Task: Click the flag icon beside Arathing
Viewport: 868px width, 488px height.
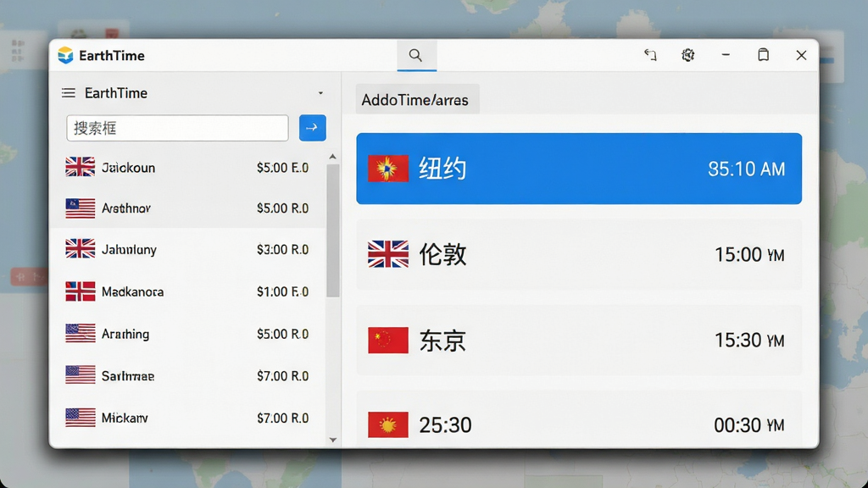Action: click(x=81, y=333)
